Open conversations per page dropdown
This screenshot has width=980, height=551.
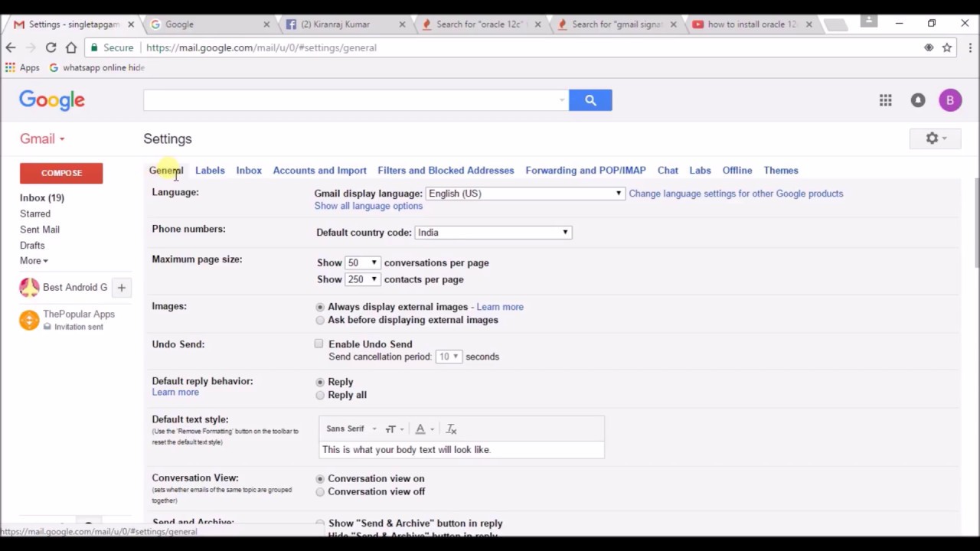[362, 262]
